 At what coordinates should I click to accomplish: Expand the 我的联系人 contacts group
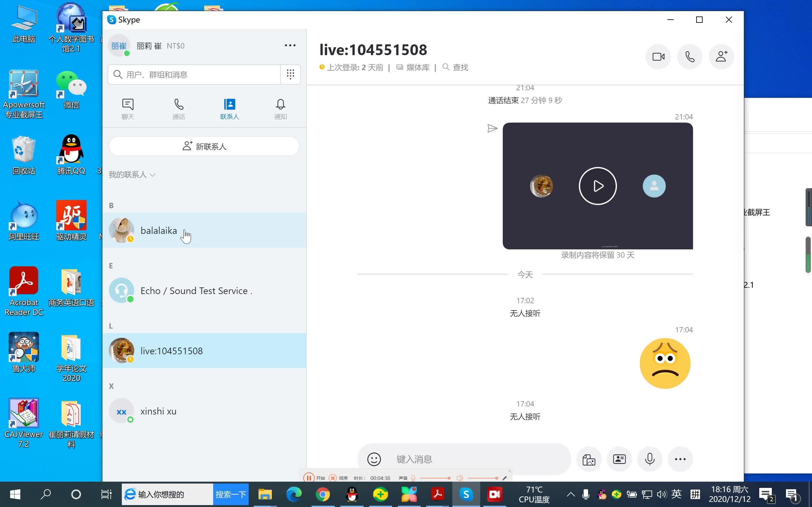click(132, 174)
